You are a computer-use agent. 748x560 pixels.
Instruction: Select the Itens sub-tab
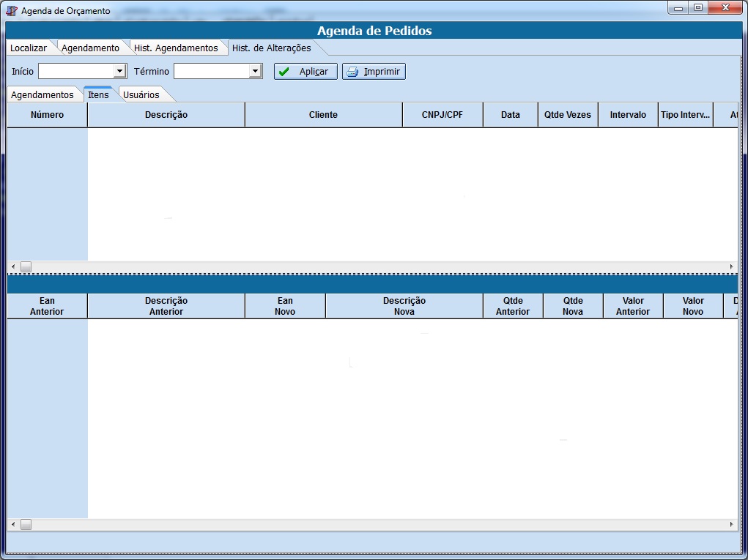pos(98,94)
